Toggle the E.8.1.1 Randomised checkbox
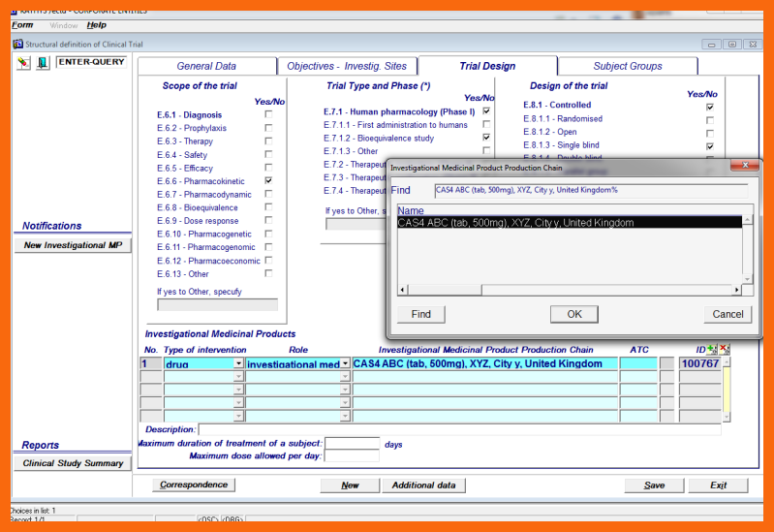This screenshot has height=532, width=774. (710, 119)
